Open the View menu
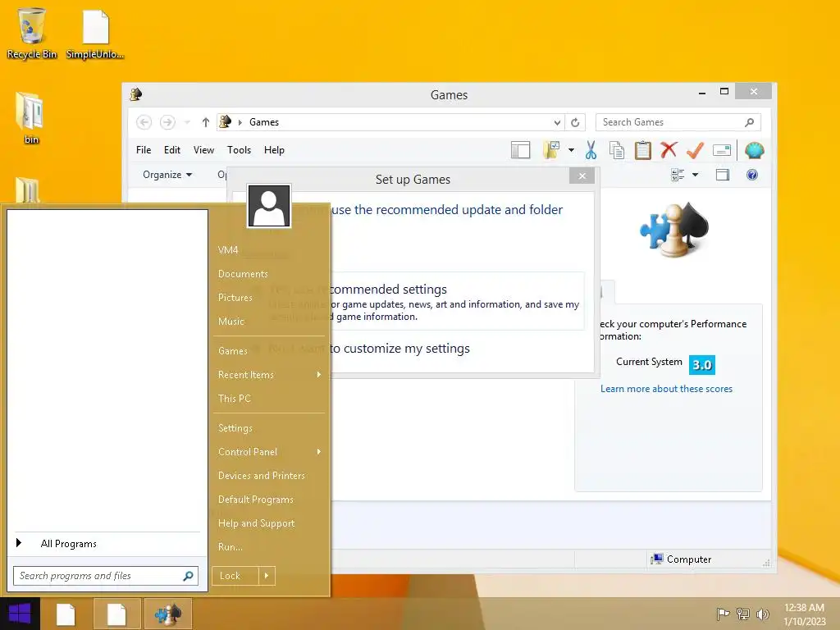 click(x=203, y=151)
